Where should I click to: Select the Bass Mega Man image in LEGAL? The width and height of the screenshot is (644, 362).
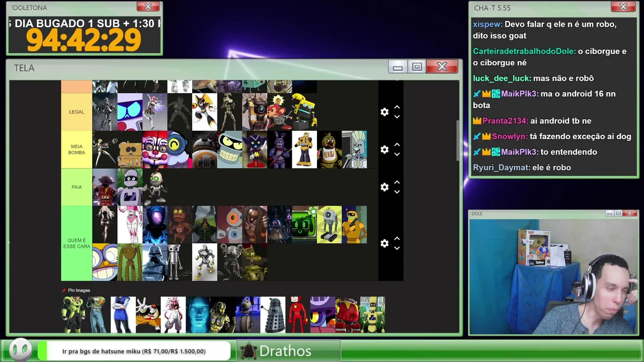[205, 112]
